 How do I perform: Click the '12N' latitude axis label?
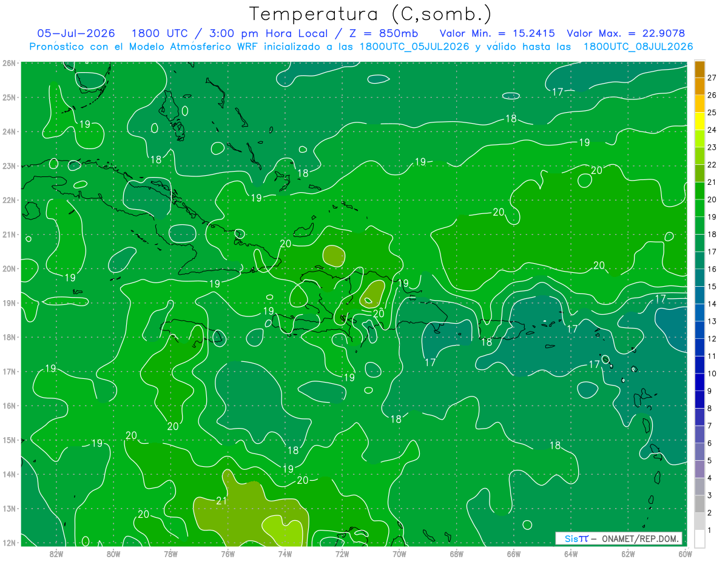8,543
